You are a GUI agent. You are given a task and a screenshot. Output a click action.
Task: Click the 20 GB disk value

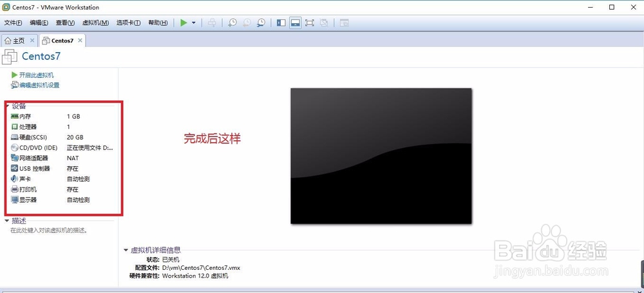[75, 137]
